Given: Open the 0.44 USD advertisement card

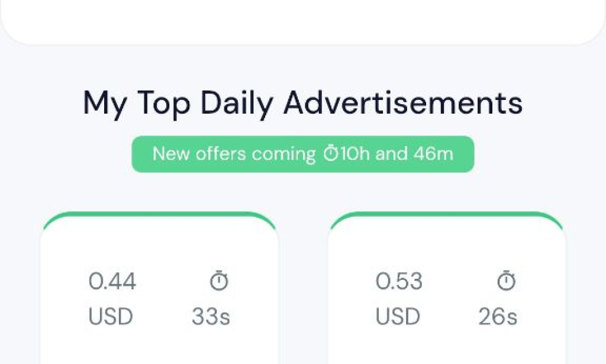Looking at the screenshot, I should pyautogui.click(x=160, y=290).
